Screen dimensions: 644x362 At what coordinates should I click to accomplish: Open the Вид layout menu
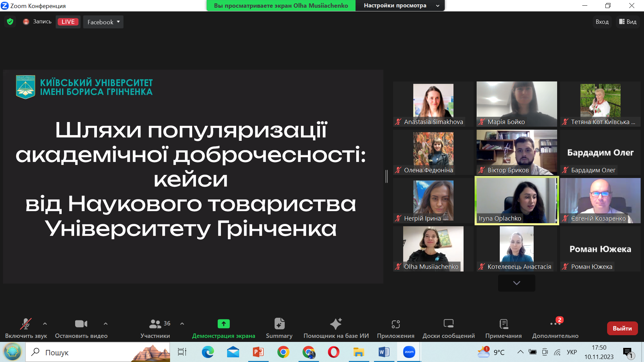(x=628, y=22)
